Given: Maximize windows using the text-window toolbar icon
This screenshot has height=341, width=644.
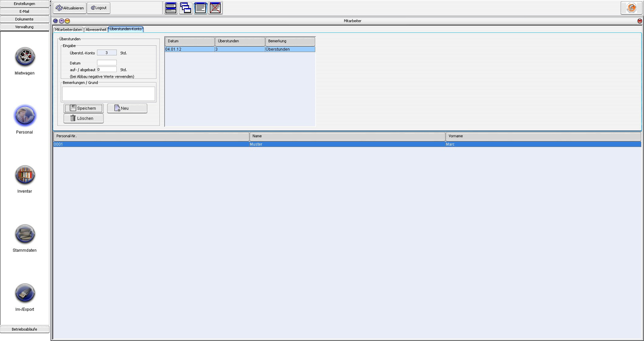Looking at the screenshot, I should [200, 8].
